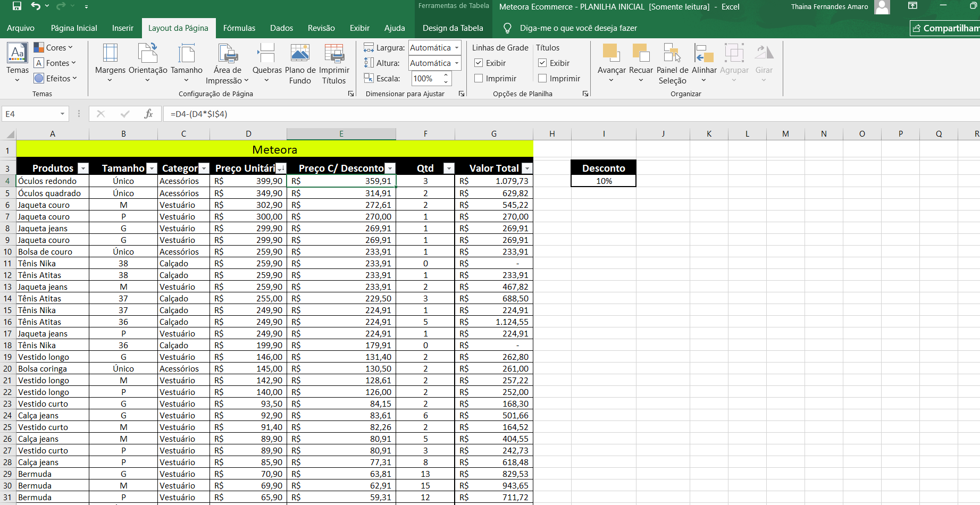
Task: Open the Alinhar objects menu
Action: [x=704, y=63]
